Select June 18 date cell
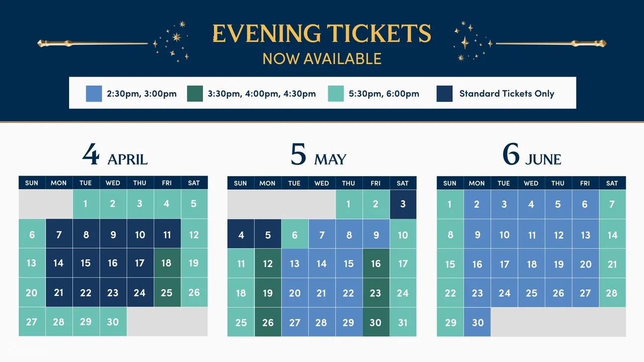This screenshot has height=362, width=644. pyautogui.click(x=532, y=263)
